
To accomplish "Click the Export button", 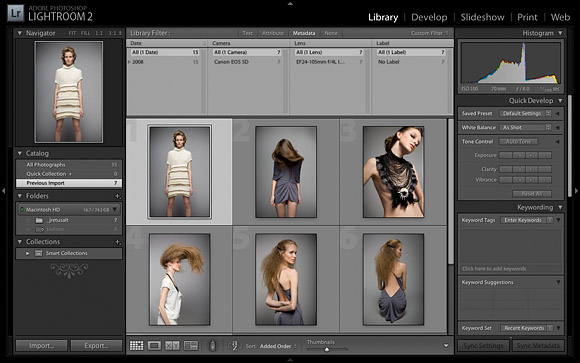I will coord(96,346).
